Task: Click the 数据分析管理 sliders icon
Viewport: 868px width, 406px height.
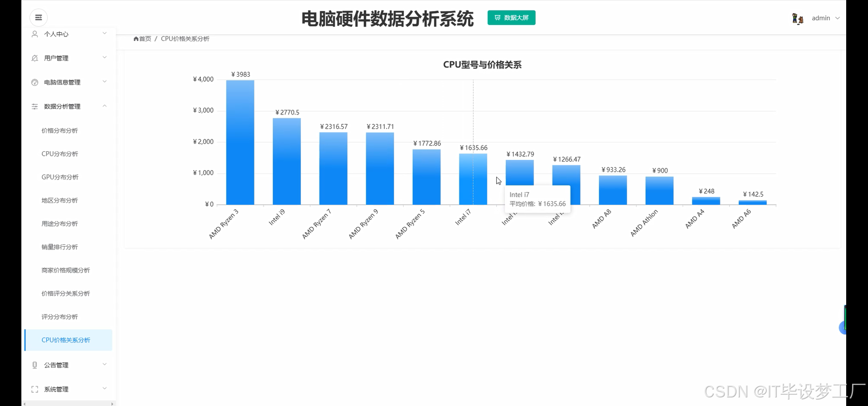Action: click(x=35, y=106)
